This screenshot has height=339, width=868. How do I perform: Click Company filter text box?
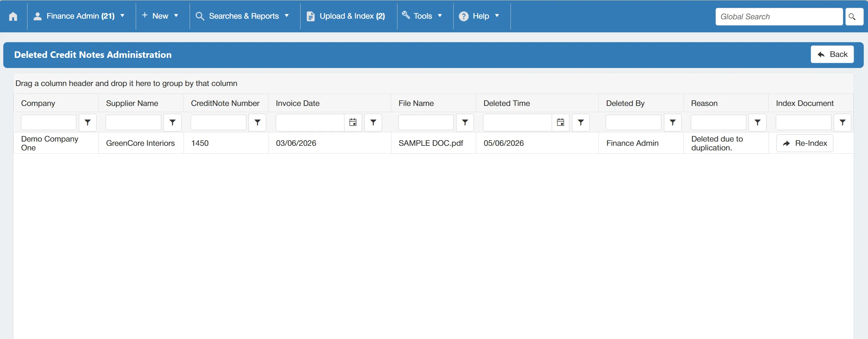point(48,123)
